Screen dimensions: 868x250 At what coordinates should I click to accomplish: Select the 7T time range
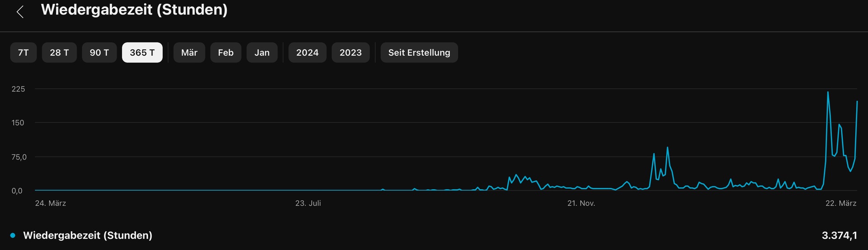tap(24, 53)
